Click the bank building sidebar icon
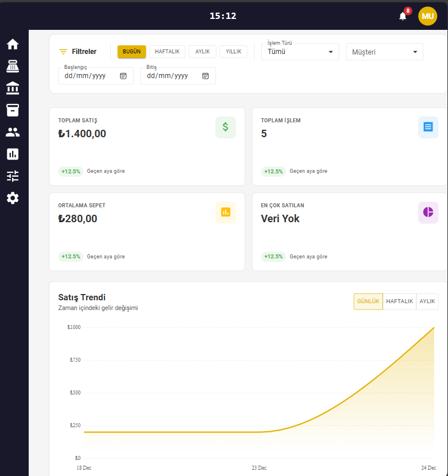Image resolution: width=448 pixels, height=476 pixels. [x=13, y=88]
